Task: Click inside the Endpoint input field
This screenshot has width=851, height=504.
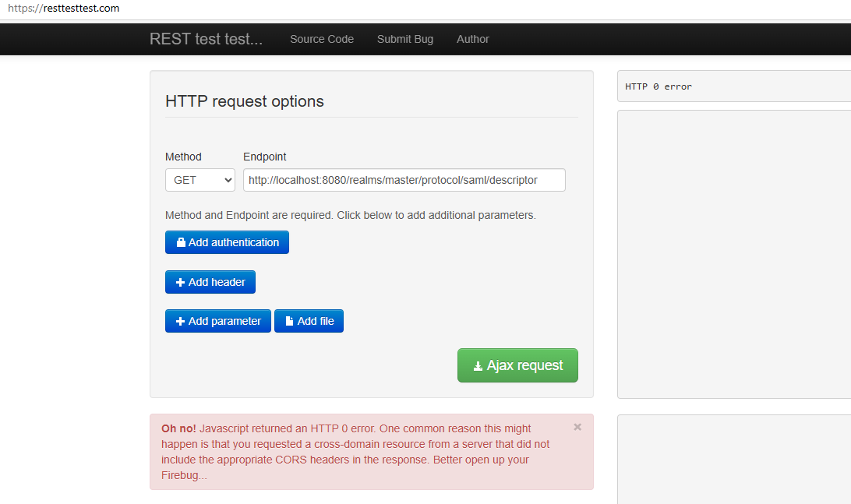Action: click(x=404, y=180)
